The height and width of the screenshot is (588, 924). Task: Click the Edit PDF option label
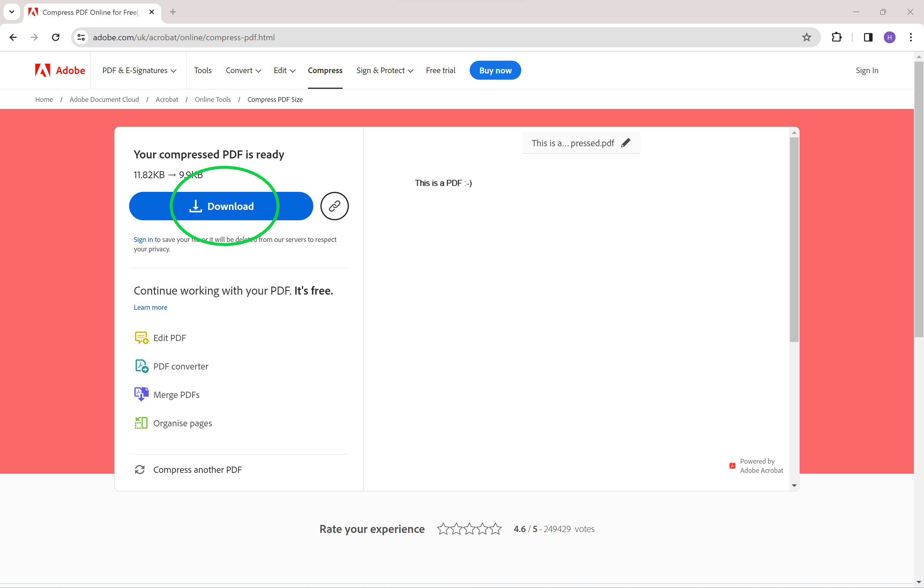point(170,338)
